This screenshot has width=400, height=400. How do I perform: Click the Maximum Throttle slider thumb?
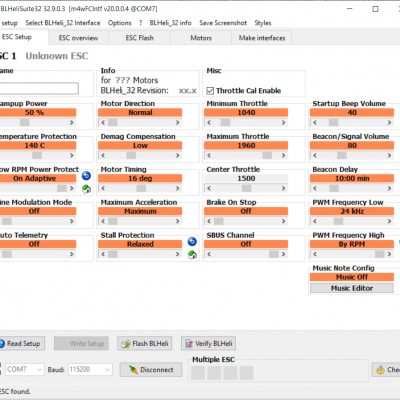click(267, 155)
